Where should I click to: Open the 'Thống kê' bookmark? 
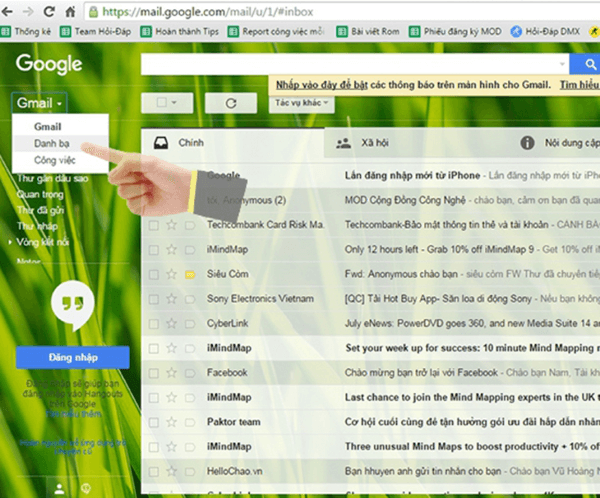[x=26, y=31]
